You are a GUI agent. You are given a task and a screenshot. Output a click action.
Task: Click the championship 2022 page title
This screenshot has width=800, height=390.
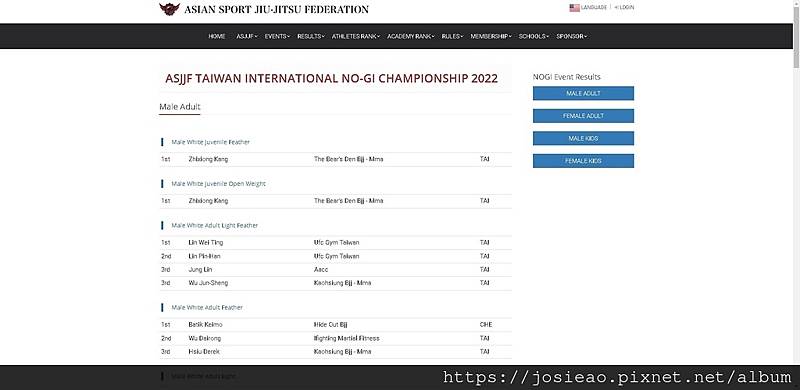(x=332, y=79)
